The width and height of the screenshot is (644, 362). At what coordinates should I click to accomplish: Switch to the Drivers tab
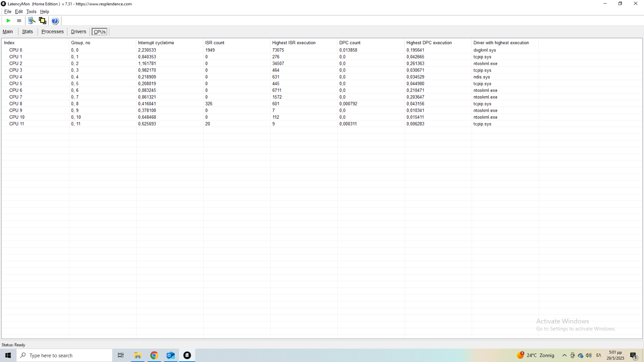coord(78,32)
